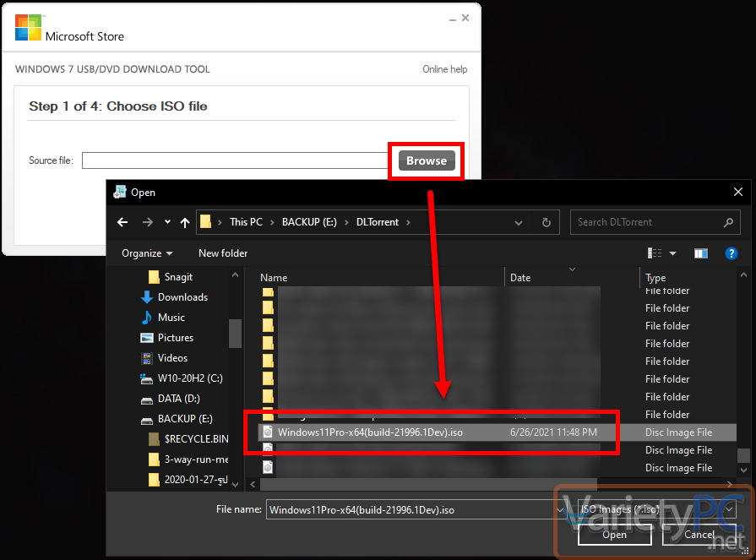Close the Open dialog

[x=737, y=192]
